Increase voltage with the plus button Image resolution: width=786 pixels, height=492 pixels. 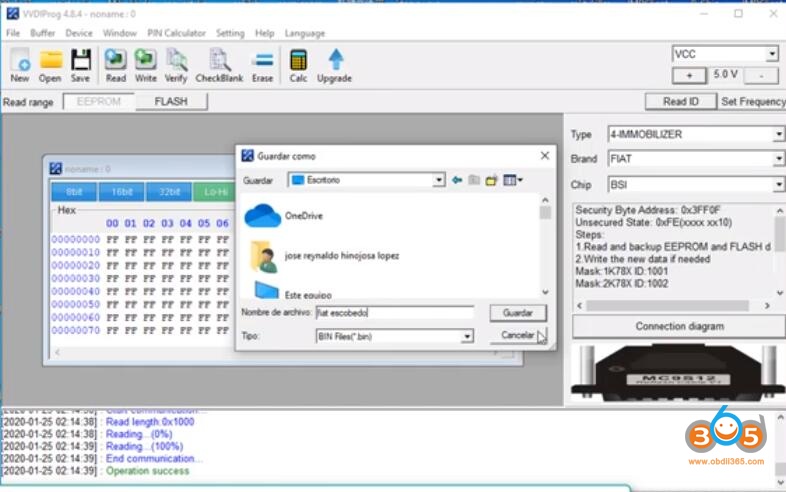point(689,75)
